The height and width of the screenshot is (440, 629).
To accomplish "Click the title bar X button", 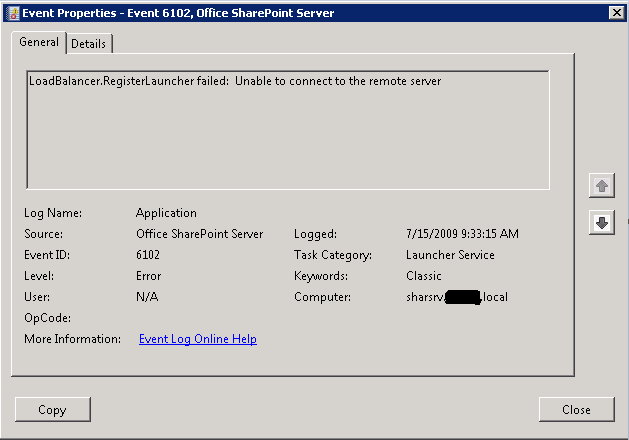I will pos(617,13).
